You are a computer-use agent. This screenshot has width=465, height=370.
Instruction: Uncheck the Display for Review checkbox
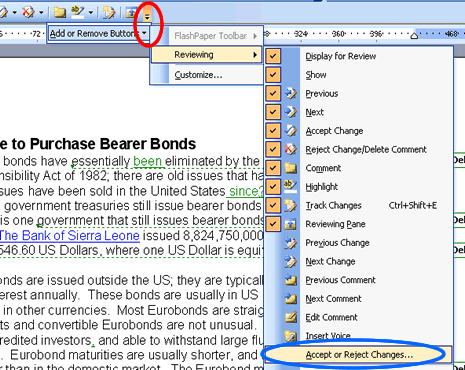pyautogui.click(x=273, y=56)
